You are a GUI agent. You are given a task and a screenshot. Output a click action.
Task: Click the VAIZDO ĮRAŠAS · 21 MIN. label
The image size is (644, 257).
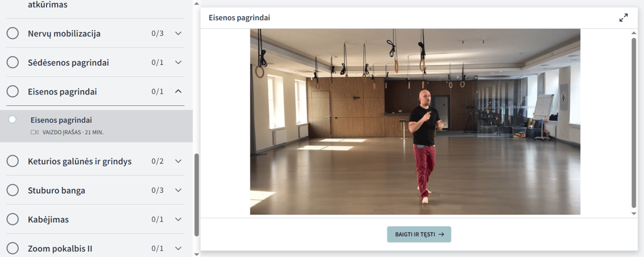(73, 132)
